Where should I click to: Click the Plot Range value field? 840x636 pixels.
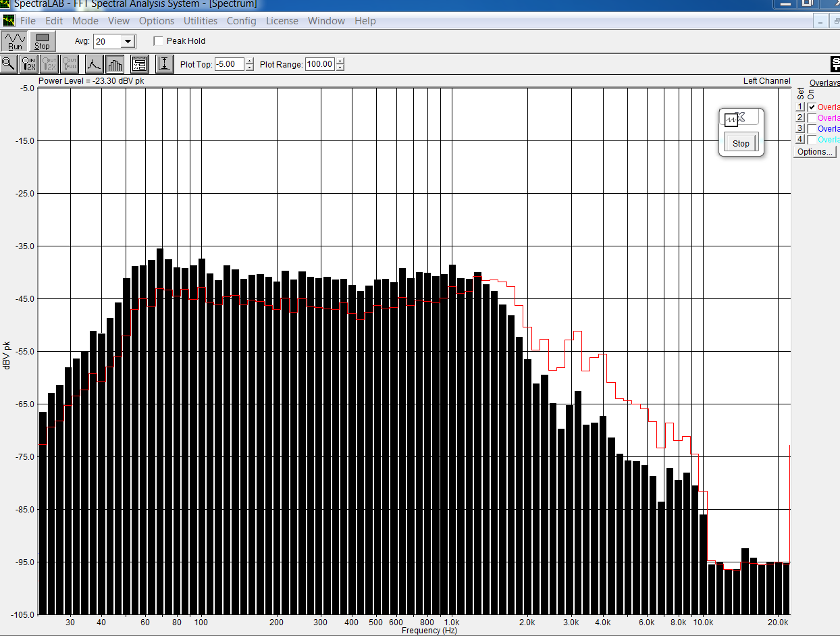point(320,65)
